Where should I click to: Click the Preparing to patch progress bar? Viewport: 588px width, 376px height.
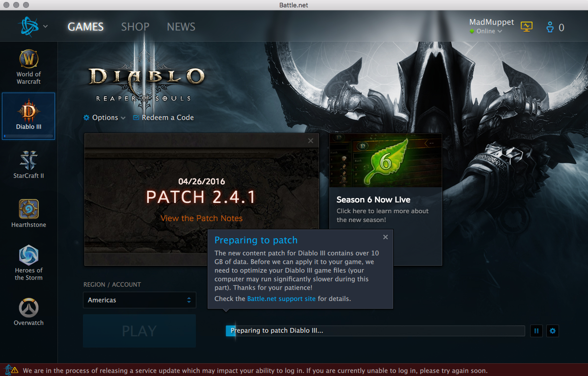[x=375, y=331]
